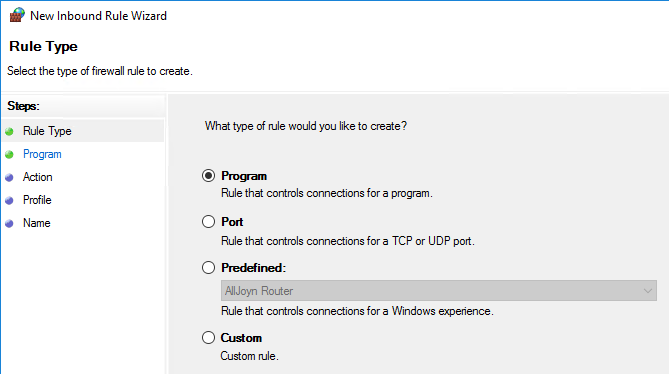Click the firewall wizard icon in title bar

(17, 15)
